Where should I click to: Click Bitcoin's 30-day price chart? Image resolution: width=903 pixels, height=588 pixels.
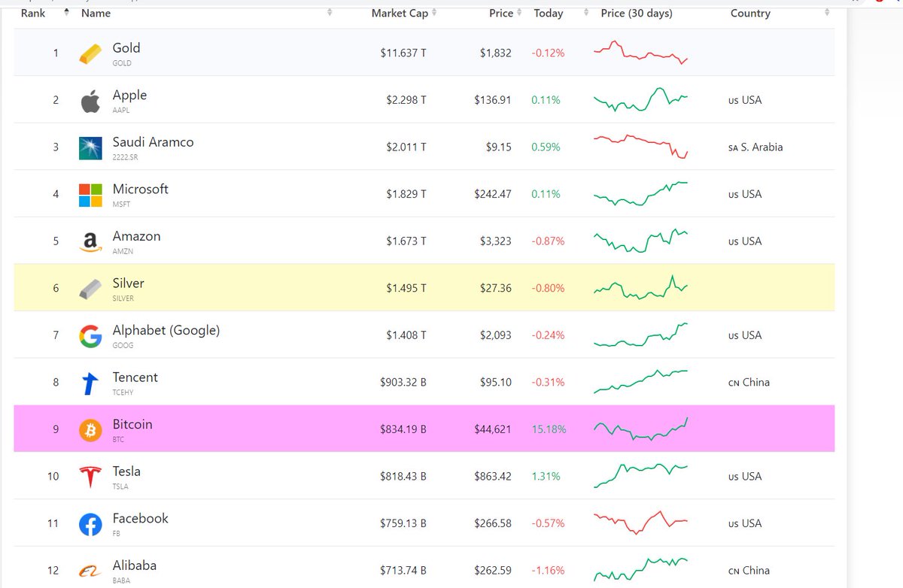[640, 429]
